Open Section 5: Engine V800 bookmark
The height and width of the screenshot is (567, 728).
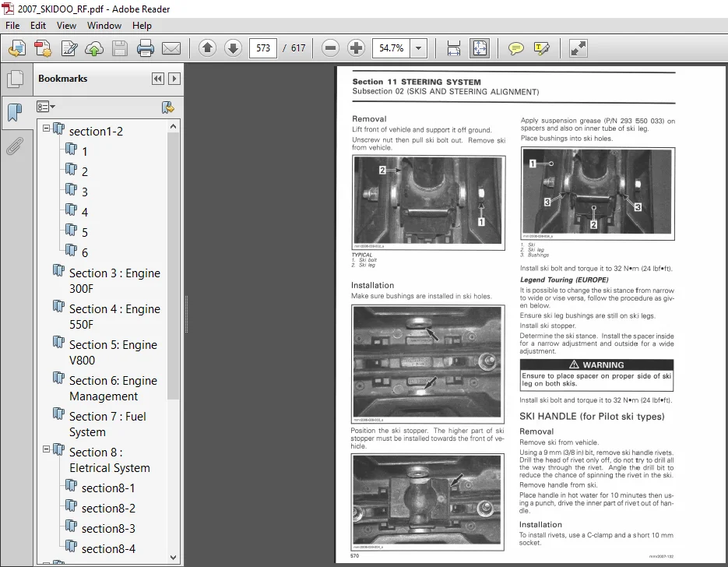tap(113, 353)
